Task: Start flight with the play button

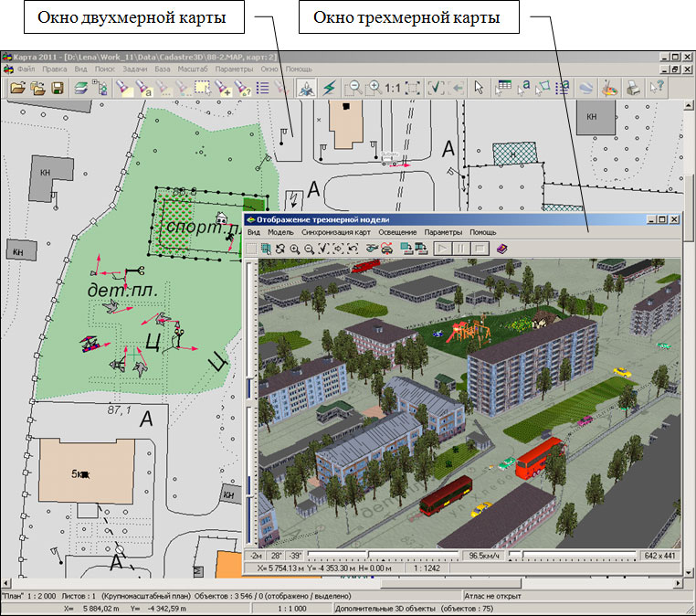Action: pos(442,249)
